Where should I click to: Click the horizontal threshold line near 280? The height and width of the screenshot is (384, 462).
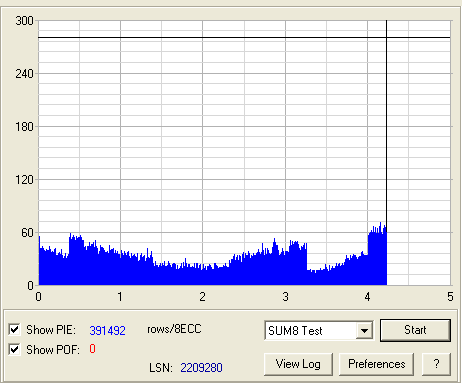coord(244,38)
